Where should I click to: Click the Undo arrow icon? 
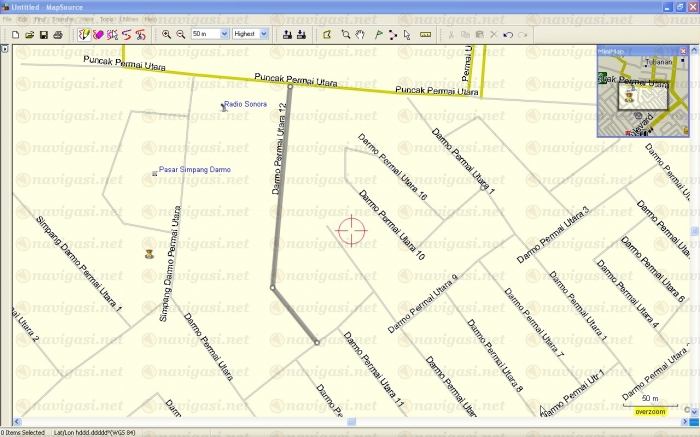(508, 34)
